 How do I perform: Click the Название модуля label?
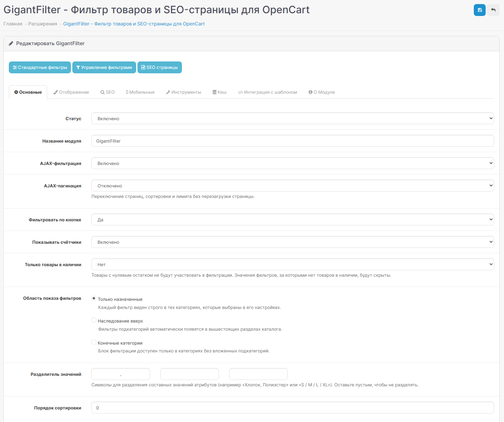click(x=62, y=141)
